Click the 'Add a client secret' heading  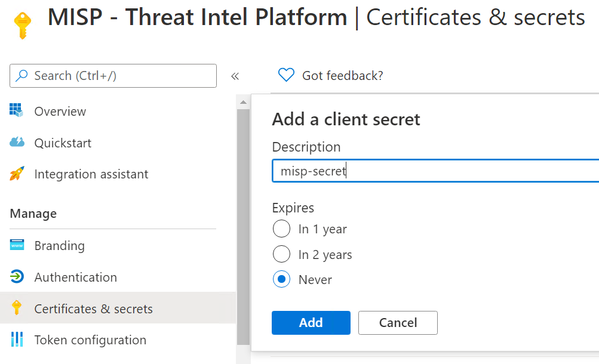(x=346, y=119)
